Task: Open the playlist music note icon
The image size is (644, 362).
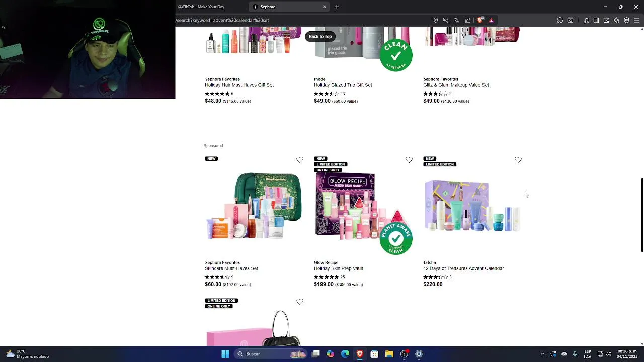Action: click(x=587, y=20)
